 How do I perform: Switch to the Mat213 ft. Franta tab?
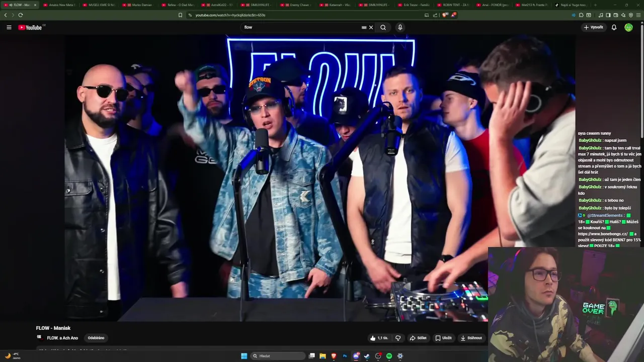pyautogui.click(x=531, y=5)
